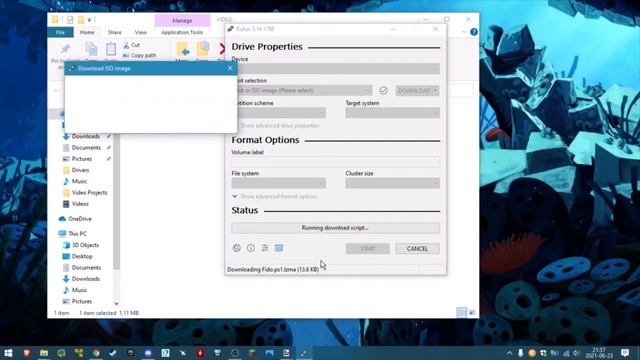Viewport: 640px width, 360px height.
Task: Switch Explorer to large icons view
Action: pos(472,313)
